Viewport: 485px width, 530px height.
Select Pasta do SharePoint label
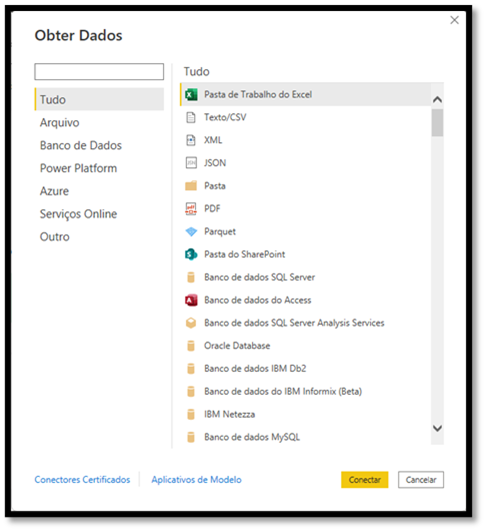[244, 254]
